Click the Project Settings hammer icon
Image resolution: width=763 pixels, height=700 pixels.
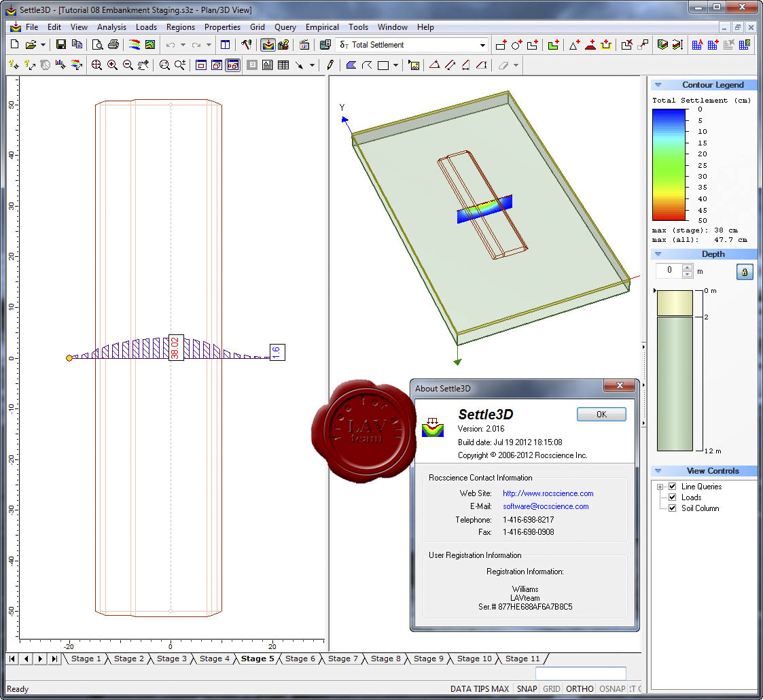coord(246,45)
